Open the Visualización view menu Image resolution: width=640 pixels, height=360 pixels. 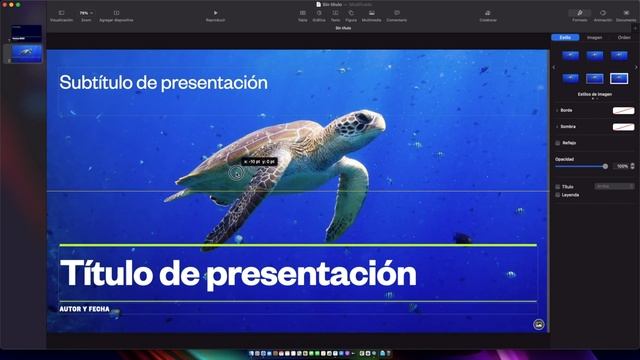(61, 16)
